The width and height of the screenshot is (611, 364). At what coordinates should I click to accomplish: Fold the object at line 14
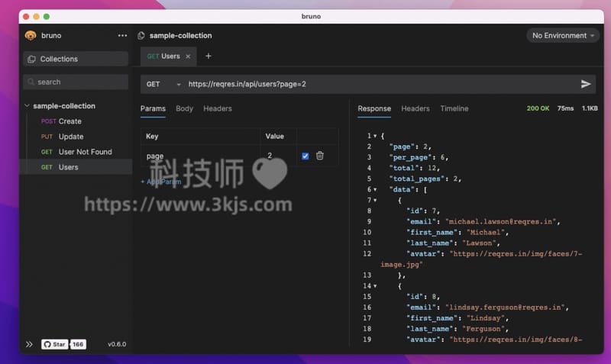coord(375,286)
